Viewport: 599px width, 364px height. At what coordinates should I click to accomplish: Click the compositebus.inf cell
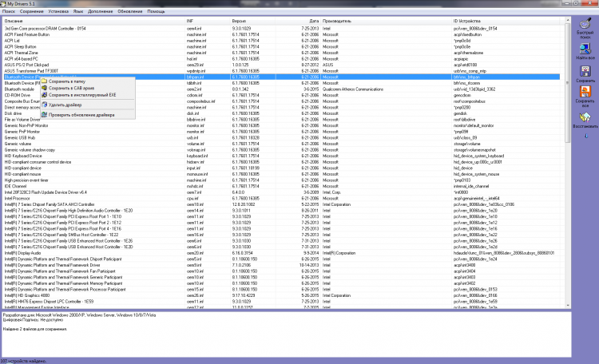[x=201, y=101]
